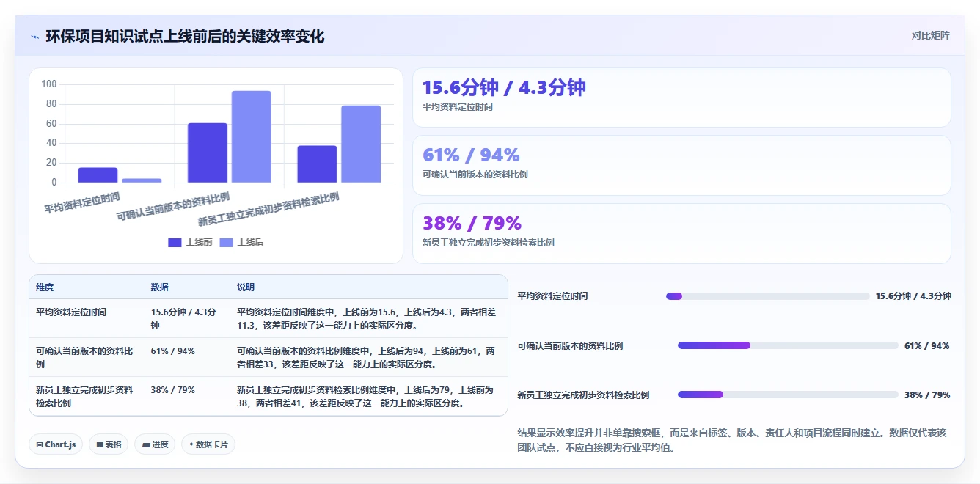Screen dimensions: 980x484
Task: Click the star icon in the 数据卡片 chip
Action: (191, 444)
